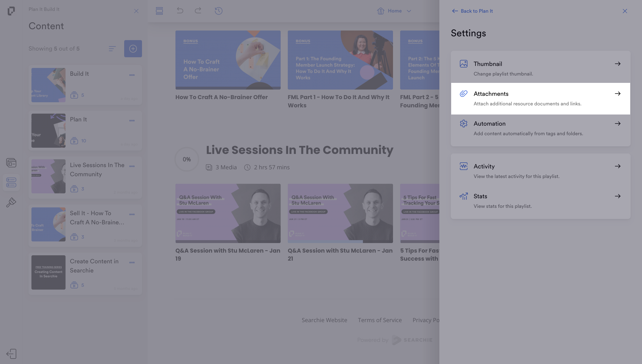Open more options for Build It

(132, 75)
